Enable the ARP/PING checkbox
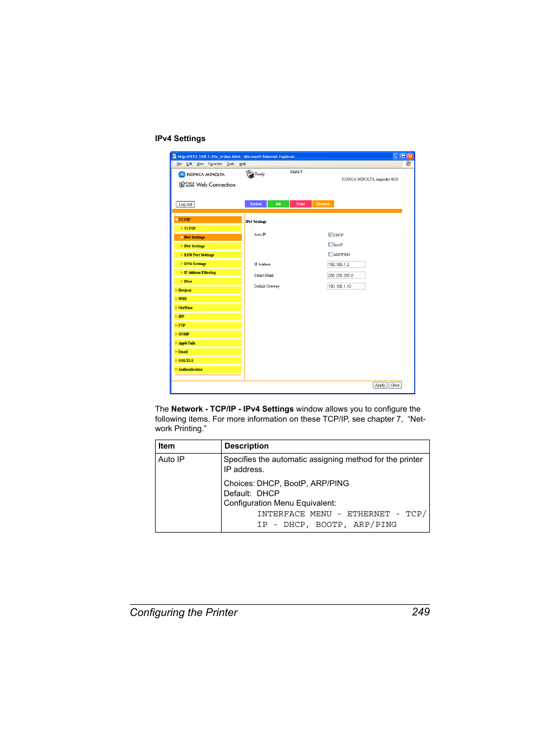Viewport: 534px width, 756px height. coord(330,254)
